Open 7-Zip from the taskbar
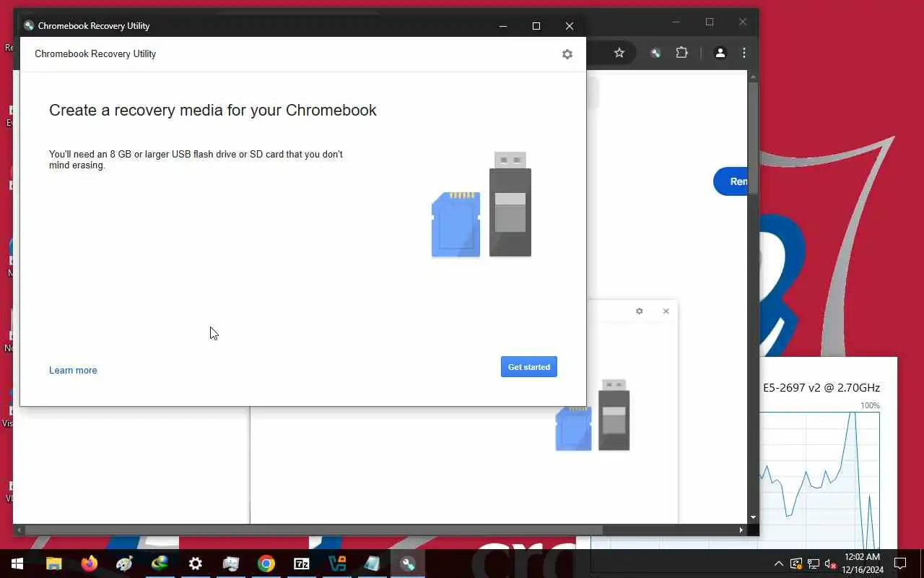The width and height of the screenshot is (924, 578). click(x=302, y=564)
